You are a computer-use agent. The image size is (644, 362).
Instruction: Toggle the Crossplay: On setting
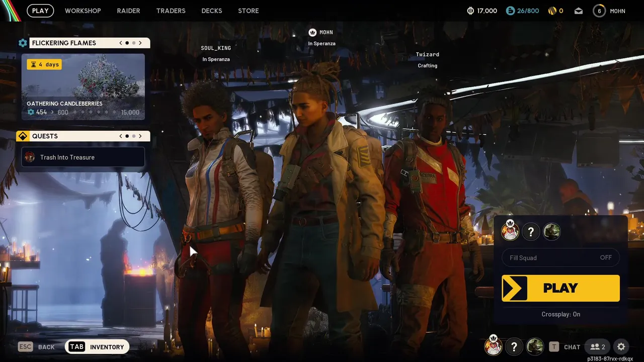[560, 314]
